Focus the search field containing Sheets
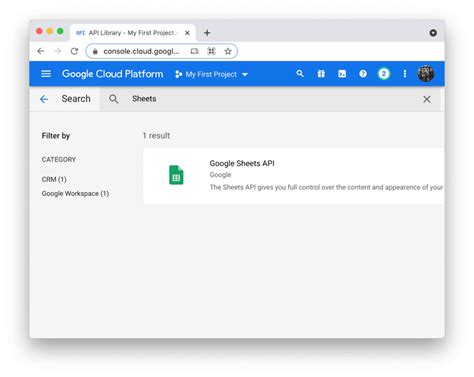 point(270,99)
